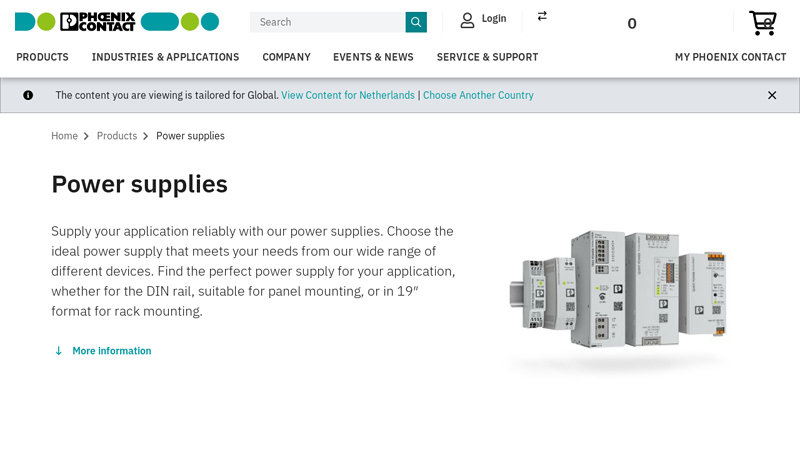
Task: Open Service & Support menu
Action: [x=487, y=57]
